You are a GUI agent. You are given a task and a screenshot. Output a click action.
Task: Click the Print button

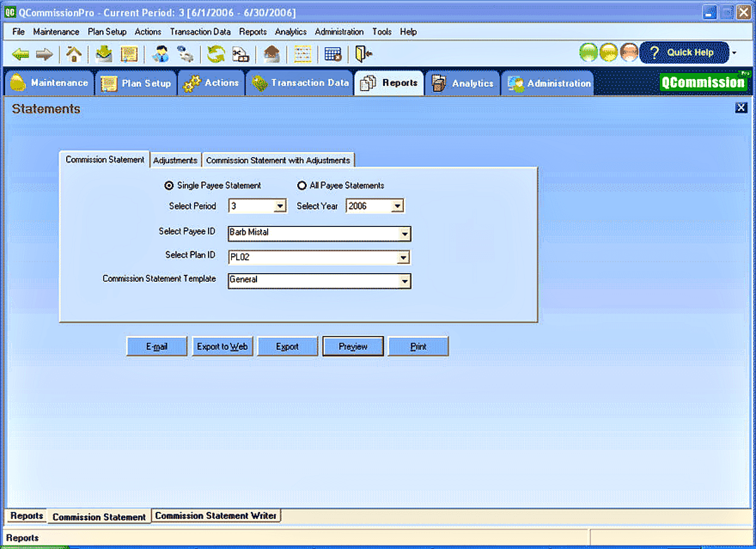pos(418,347)
